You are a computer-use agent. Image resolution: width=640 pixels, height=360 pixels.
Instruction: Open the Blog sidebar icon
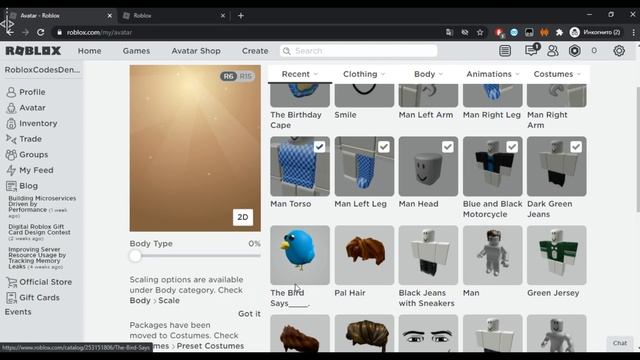[11, 186]
